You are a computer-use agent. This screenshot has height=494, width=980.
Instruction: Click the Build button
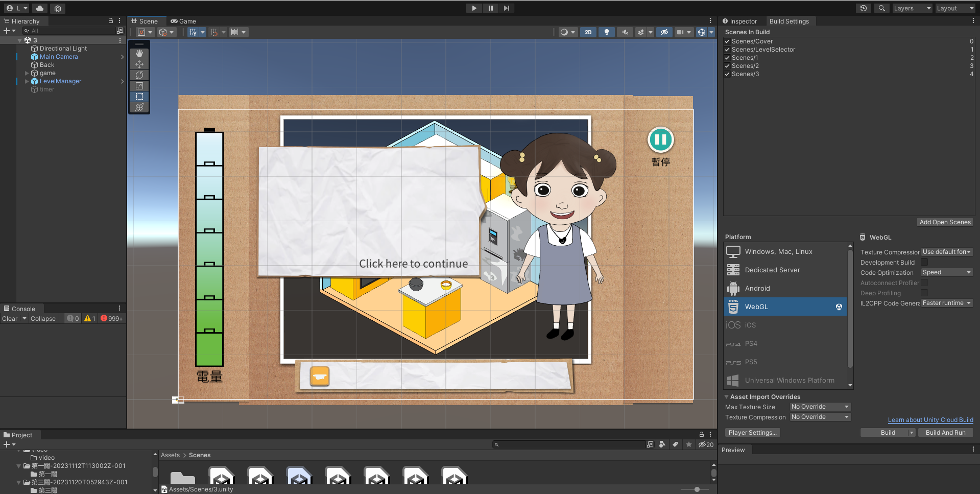pos(888,433)
